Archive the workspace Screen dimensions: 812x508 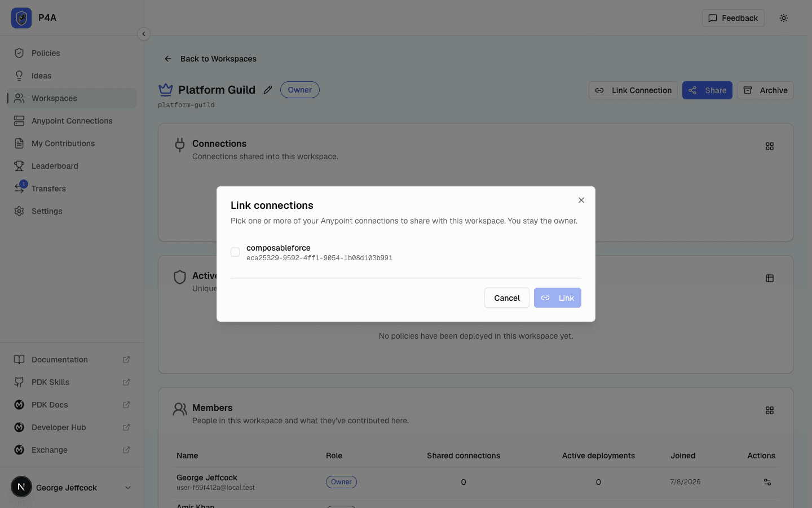click(765, 90)
